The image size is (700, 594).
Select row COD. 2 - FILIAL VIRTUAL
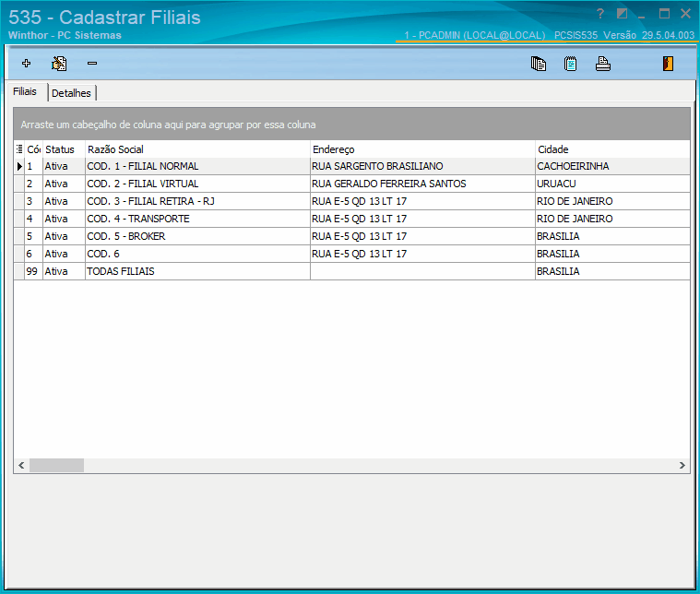click(351, 184)
